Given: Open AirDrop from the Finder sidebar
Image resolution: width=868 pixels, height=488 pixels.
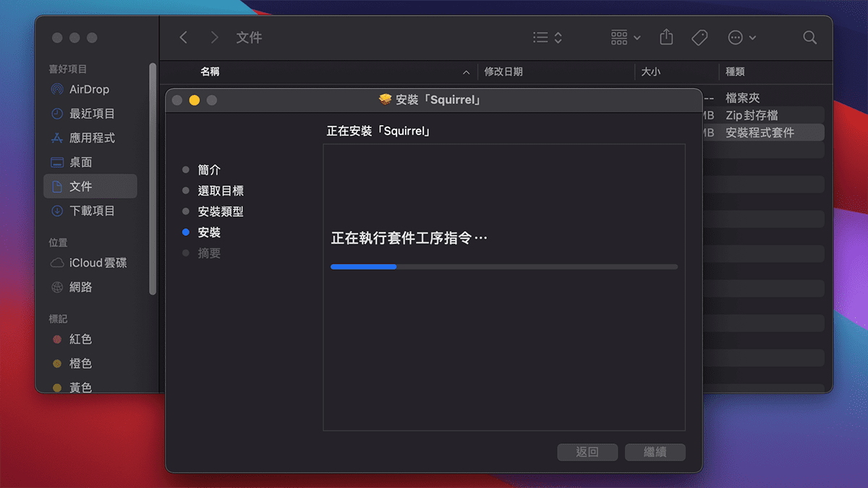Looking at the screenshot, I should [88, 89].
